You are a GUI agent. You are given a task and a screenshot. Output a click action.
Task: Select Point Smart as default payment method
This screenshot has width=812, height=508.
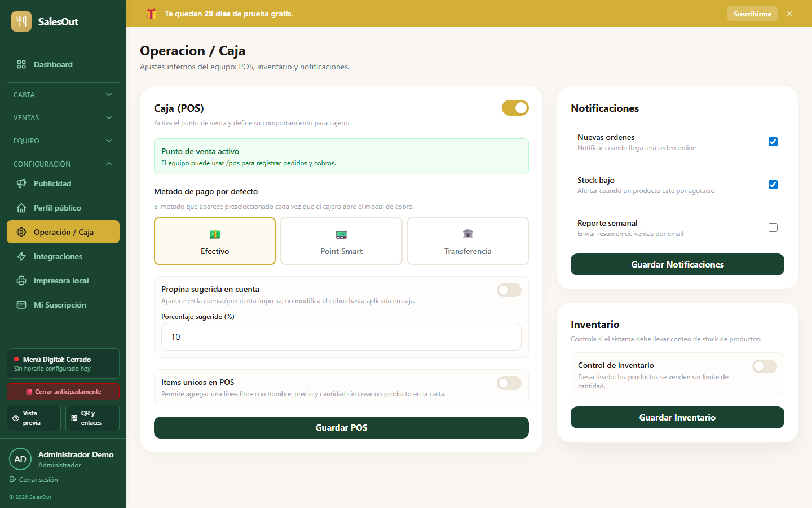coord(341,241)
